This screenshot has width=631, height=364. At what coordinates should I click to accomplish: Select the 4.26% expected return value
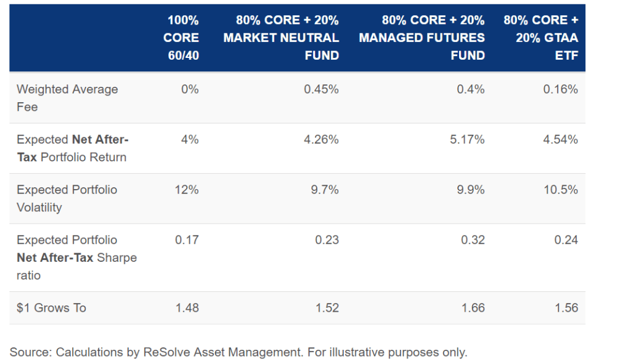(x=321, y=140)
